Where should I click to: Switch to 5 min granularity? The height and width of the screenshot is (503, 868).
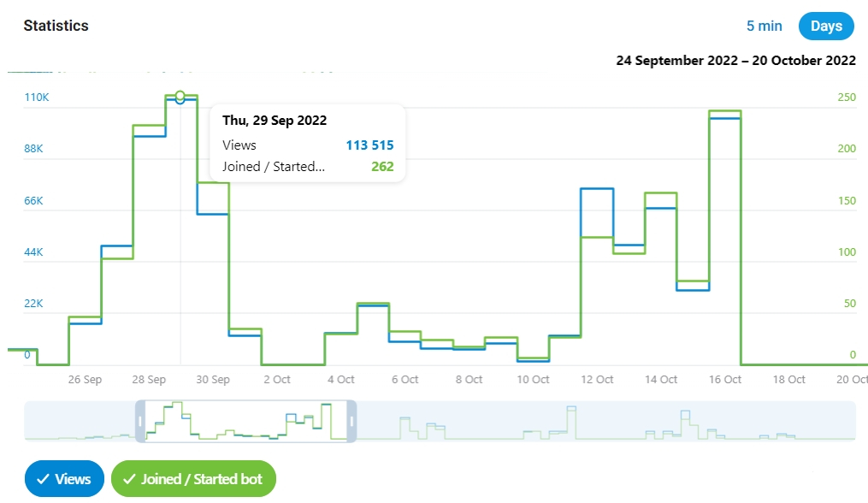point(764,26)
